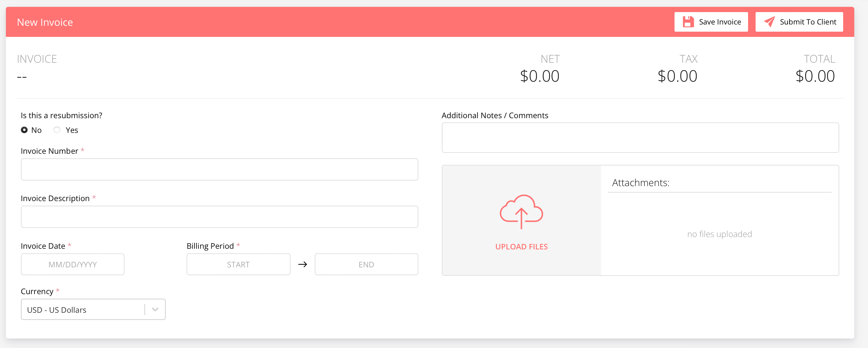This screenshot has width=868, height=348.
Task: Select the Yes resubmission radio button
Action: click(57, 130)
